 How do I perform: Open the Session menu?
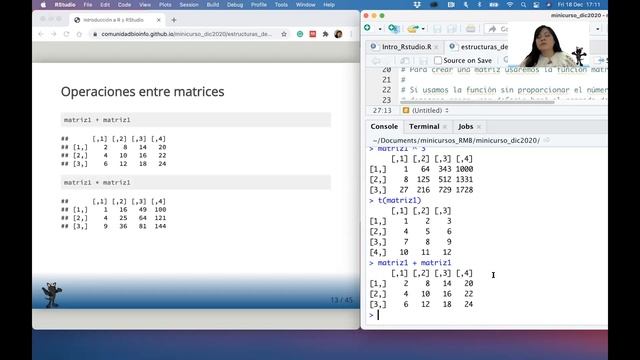[189, 5]
